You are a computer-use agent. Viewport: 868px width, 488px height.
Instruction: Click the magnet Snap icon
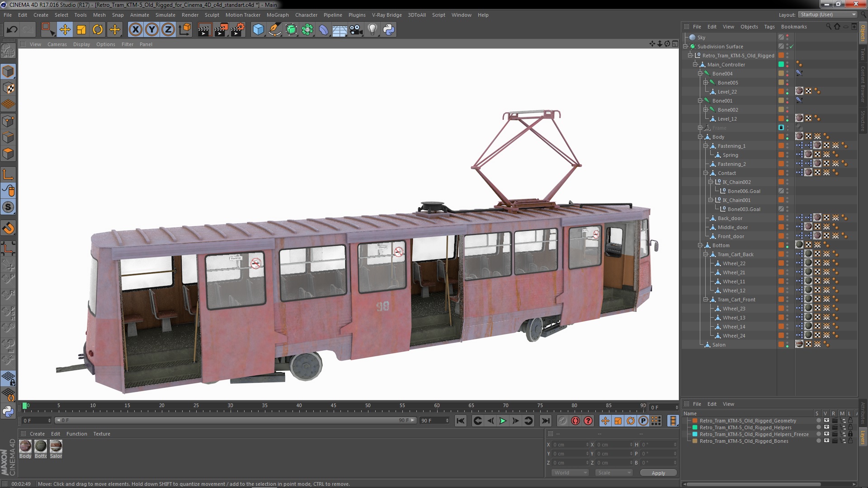8,228
